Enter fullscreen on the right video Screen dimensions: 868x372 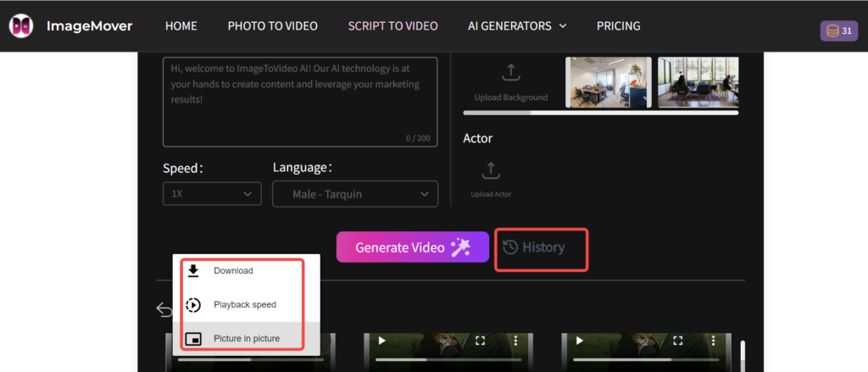(x=678, y=341)
